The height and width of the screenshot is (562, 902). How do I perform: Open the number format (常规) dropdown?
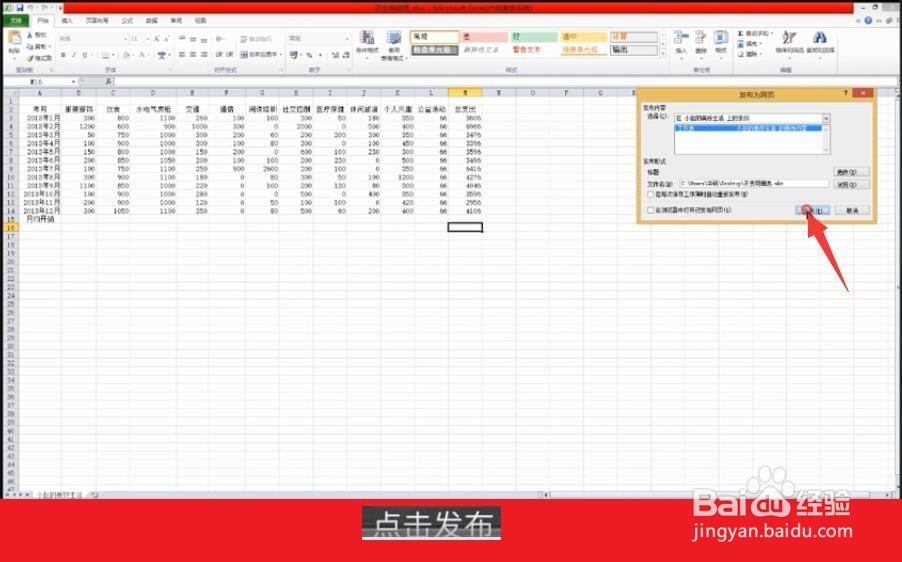tap(347, 39)
